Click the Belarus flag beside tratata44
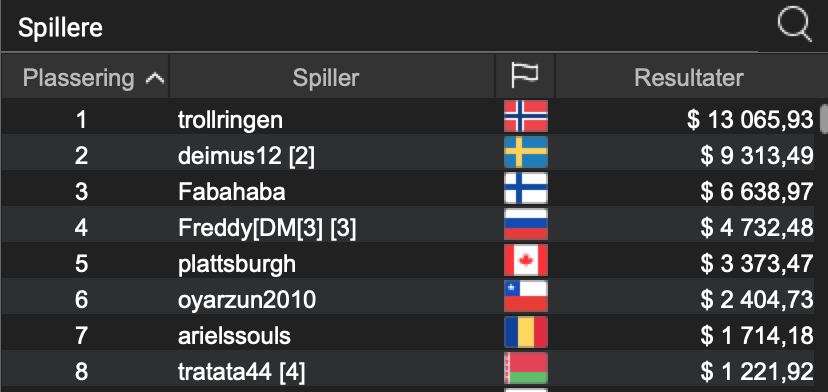Screen dimensions: 828x392 click(x=525, y=368)
